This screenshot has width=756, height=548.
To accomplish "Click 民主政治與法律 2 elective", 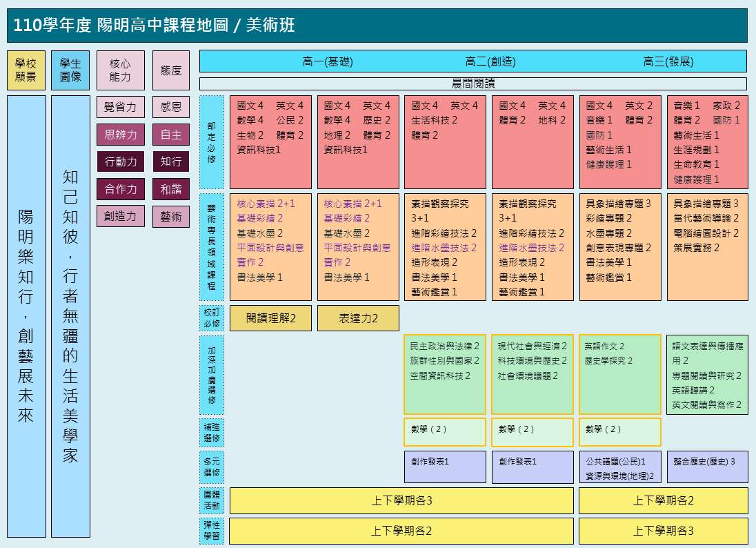I will coord(444,346).
